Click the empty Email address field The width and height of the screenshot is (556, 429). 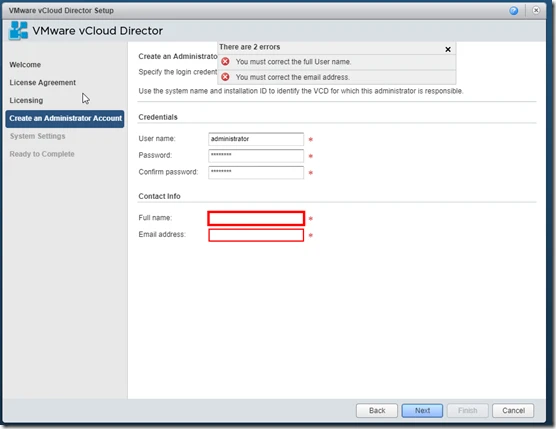pos(256,235)
